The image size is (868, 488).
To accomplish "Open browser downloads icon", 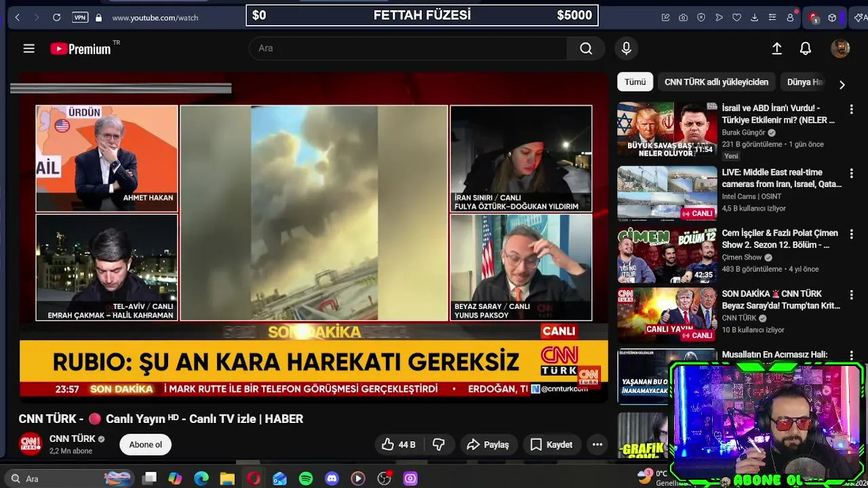I will coord(754,18).
